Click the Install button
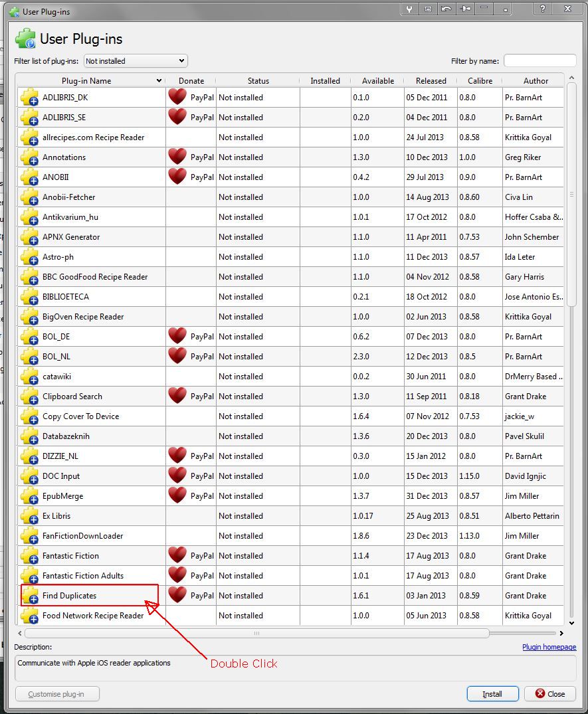The width and height of the screenshot is (588, 714). pos(492,694)
